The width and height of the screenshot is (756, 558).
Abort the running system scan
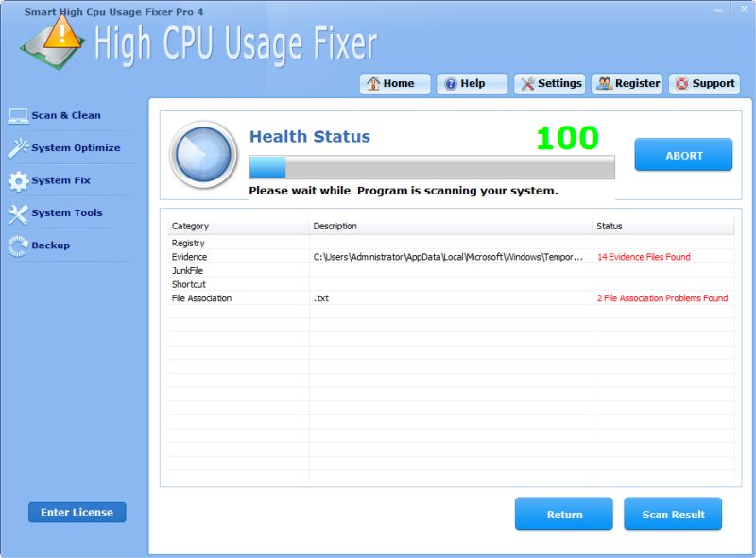point(682,155)
